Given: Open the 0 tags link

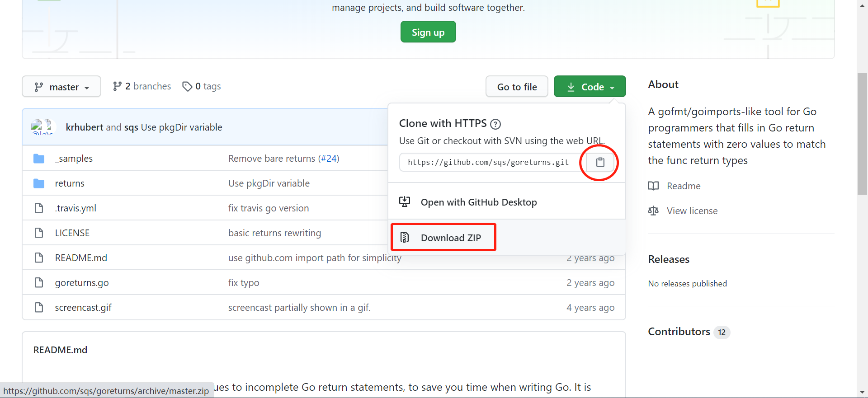Looking at the screenshot, I should point(202,86).
